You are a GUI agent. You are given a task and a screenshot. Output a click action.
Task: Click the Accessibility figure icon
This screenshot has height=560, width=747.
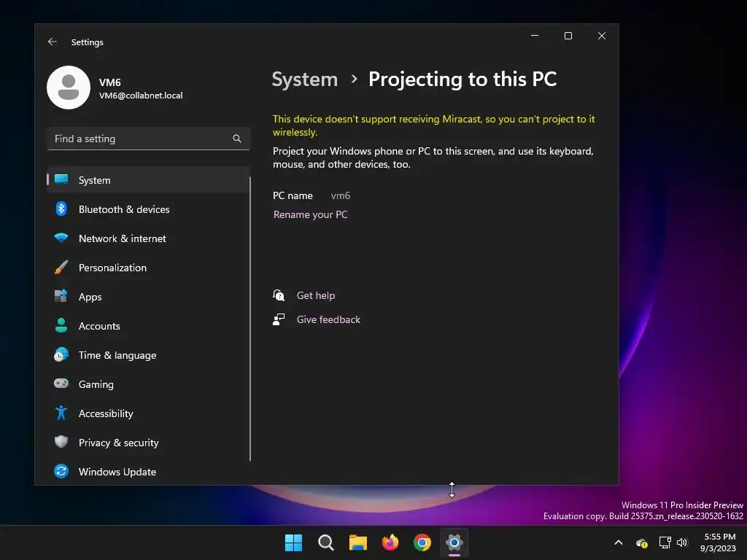61,413
